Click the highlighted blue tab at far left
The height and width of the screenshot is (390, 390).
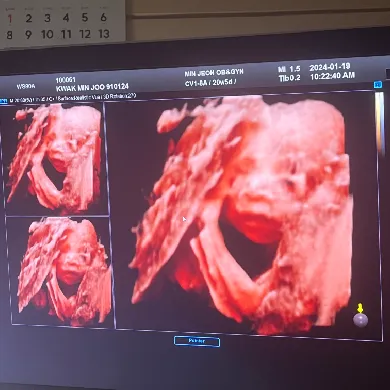3,101
